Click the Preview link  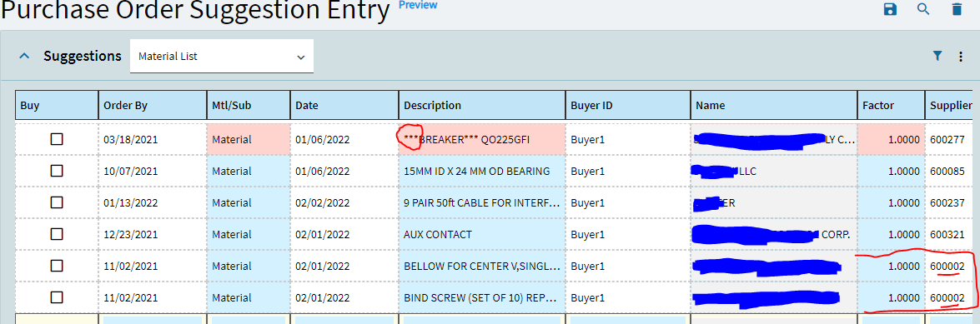[x=418, y=5]
